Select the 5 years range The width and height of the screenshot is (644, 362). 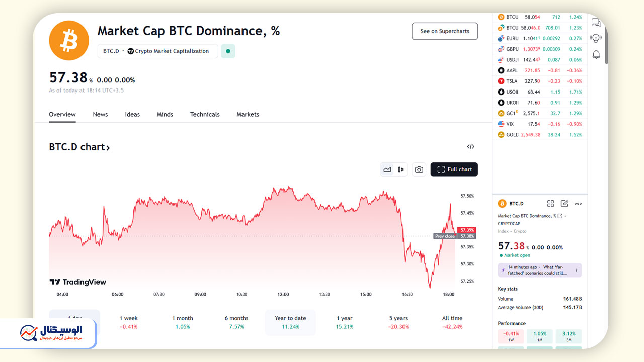tap(398, 322)
